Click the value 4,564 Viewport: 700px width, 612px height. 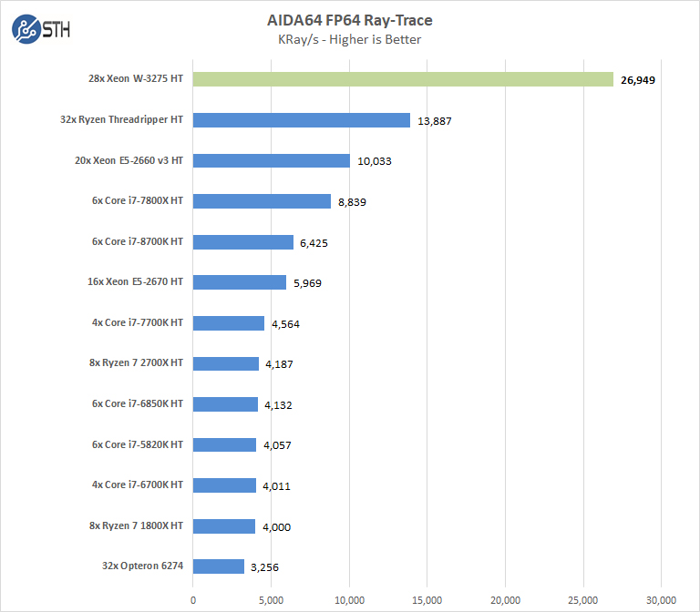[285, 325]
